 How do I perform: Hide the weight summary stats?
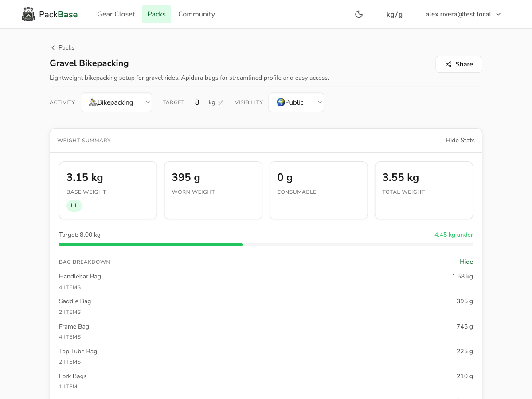point(460,141)
